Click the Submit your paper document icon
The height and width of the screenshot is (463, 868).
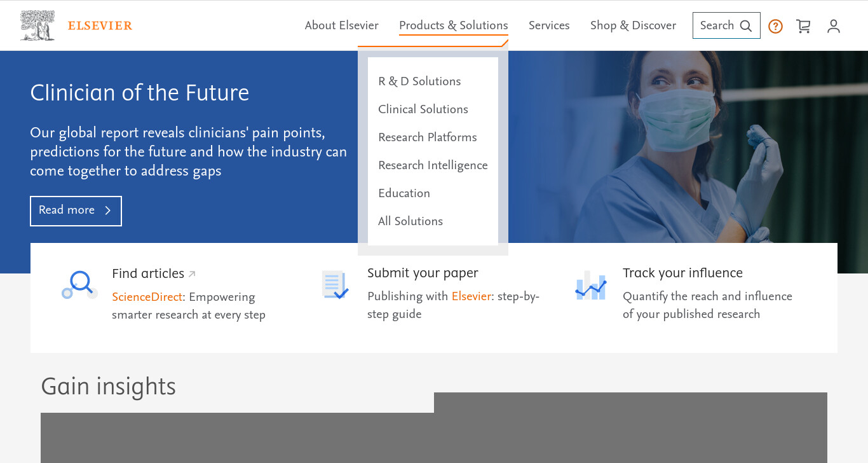click(x=335, y=285)
